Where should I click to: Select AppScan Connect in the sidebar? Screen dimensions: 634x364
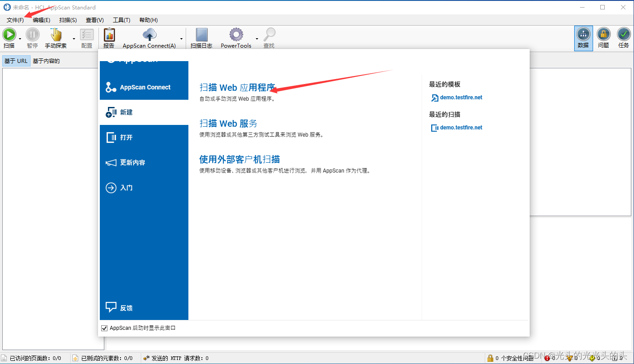coord(144,87)
